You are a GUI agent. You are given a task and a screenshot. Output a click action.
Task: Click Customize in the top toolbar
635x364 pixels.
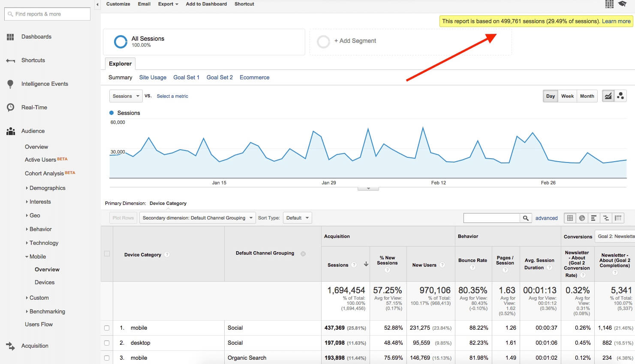tap(118, 4)
